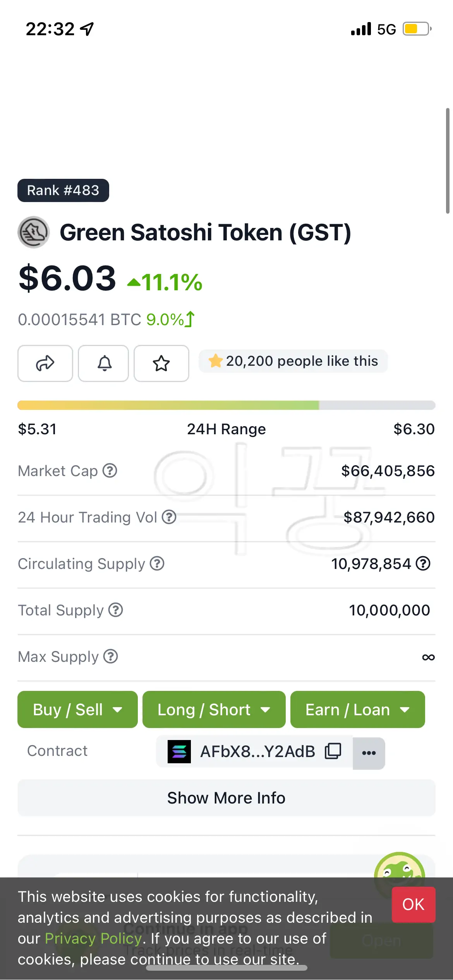Click the help icon next to 10,978,854

click(423, 564)
